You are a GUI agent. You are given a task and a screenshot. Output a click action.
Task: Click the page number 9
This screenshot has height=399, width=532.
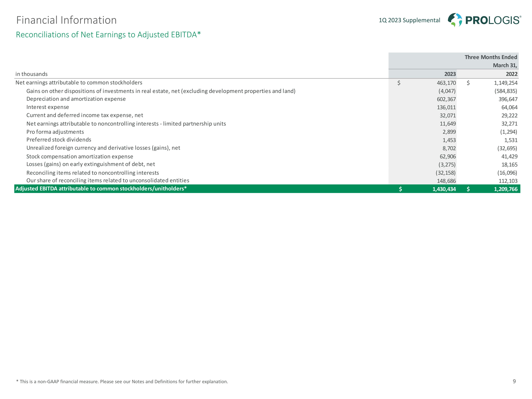tap(514, 381)
